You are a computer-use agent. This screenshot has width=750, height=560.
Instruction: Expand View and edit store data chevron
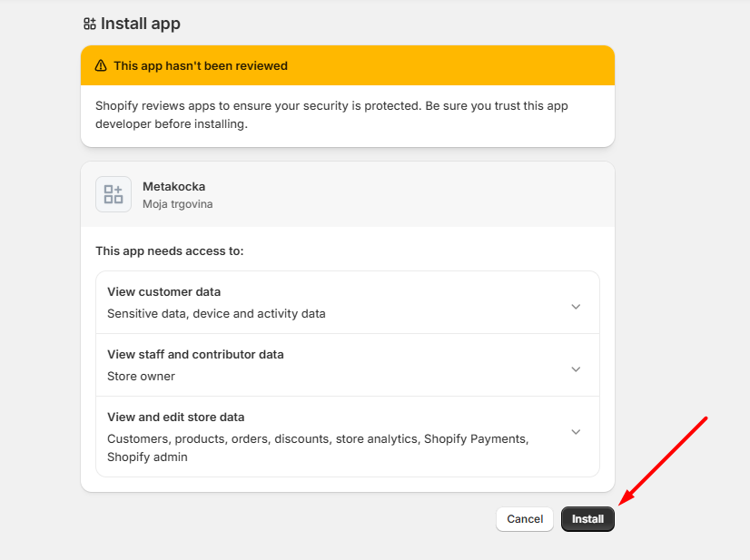point(576,432)
